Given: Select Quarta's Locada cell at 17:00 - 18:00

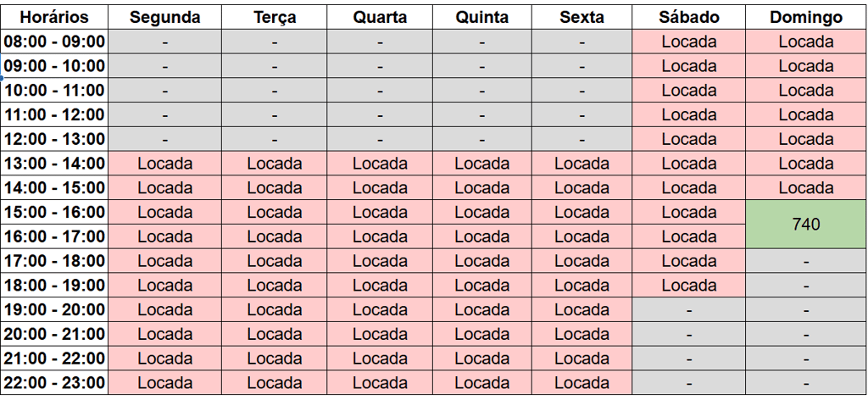Looking at the screenshot, I should 380,261.
